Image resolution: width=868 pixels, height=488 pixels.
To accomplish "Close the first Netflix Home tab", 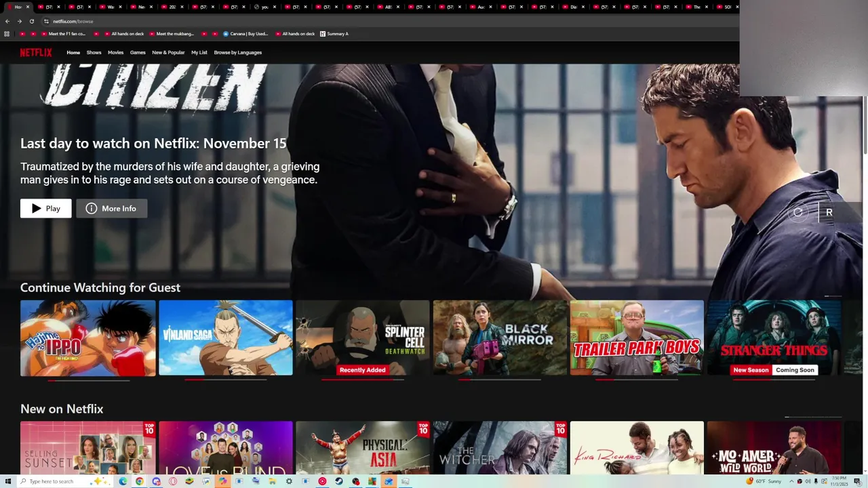I will [x=27, y=7].
